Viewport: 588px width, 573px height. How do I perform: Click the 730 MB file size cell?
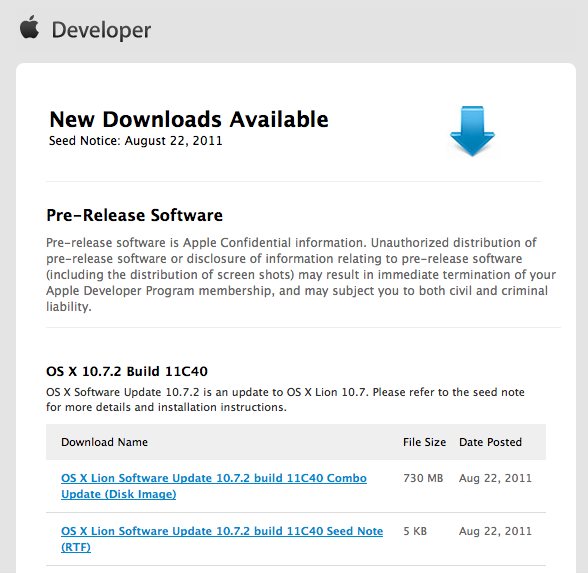423,478
